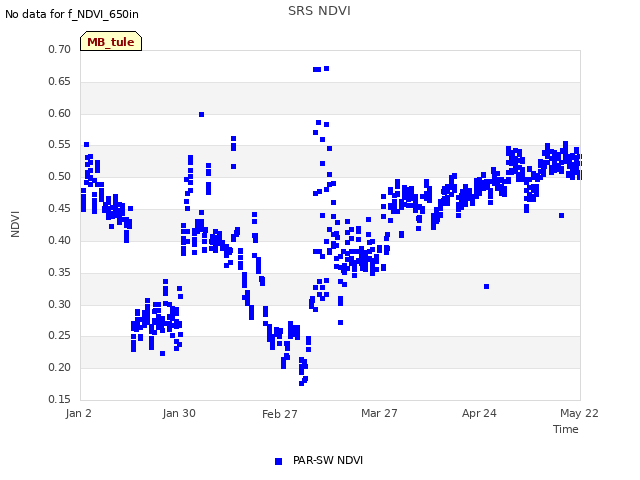Click the Apr 24 x-axis label
The height and width of the screenshot is (480, 640).
pos(479,413)
